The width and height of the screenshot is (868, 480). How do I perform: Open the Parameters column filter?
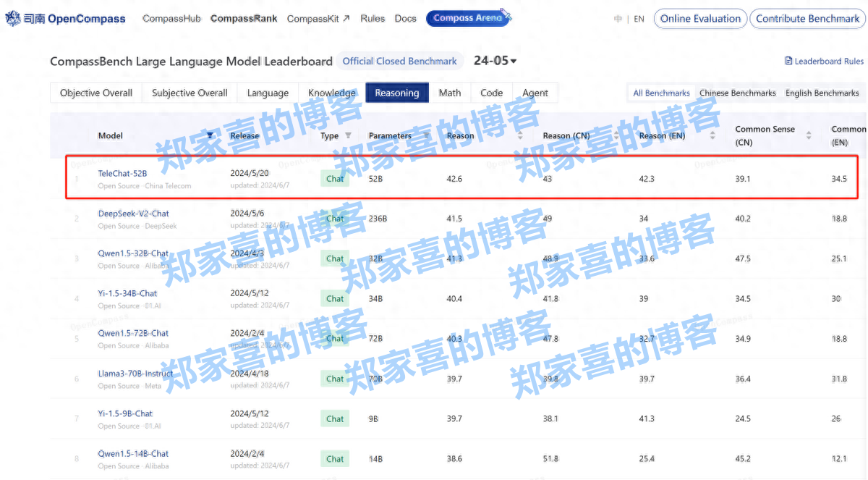(x=425, y=135)
